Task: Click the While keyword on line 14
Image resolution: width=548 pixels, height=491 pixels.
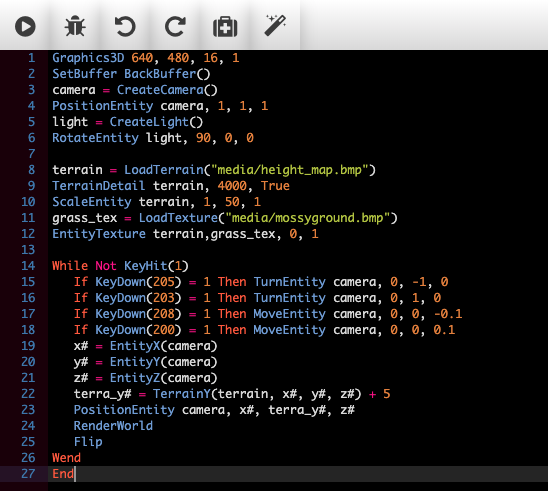Action: click(70, 266)
